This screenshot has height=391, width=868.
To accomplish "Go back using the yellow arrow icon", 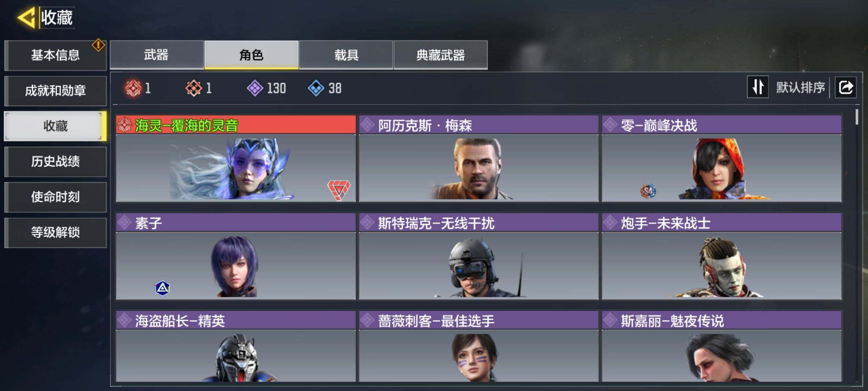I will (x=26, y=17).
